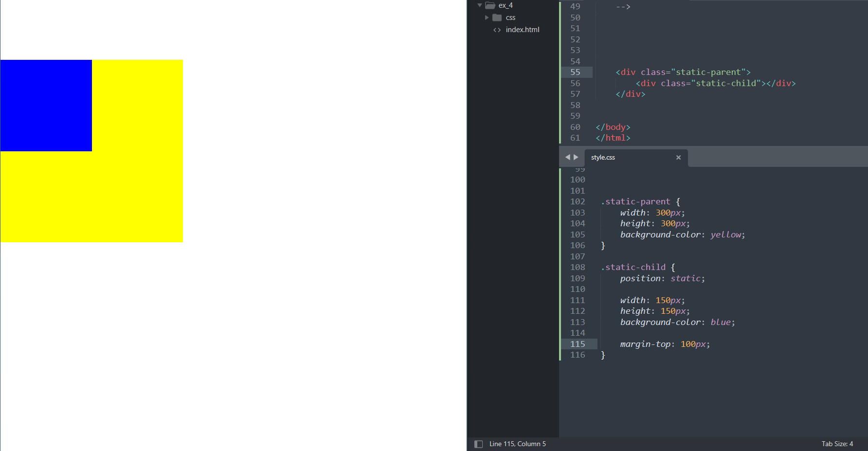Click the .static-child selector in CSS

coord(633,267)
